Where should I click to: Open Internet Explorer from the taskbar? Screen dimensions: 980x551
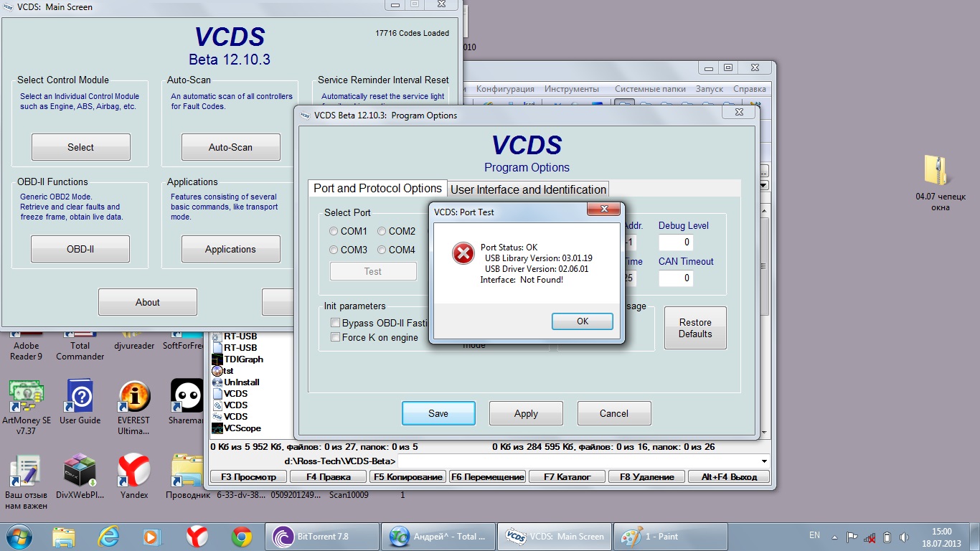[x=108, y=537]
